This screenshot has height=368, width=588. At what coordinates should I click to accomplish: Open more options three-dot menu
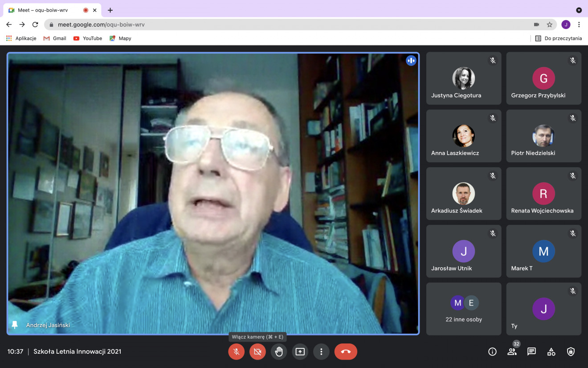pyautogui.click(x=321, y=351)
